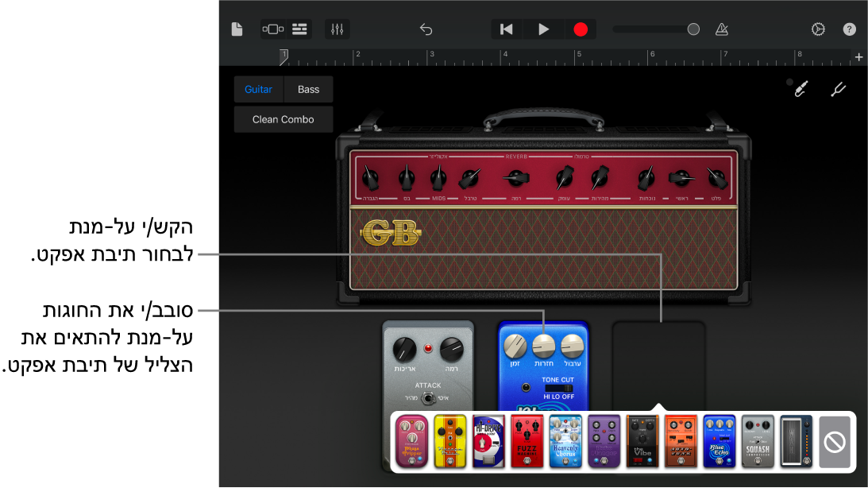Choose the Squash Compressor pedal in picker
The image size is (868, 488).
[x=758, y=442]
